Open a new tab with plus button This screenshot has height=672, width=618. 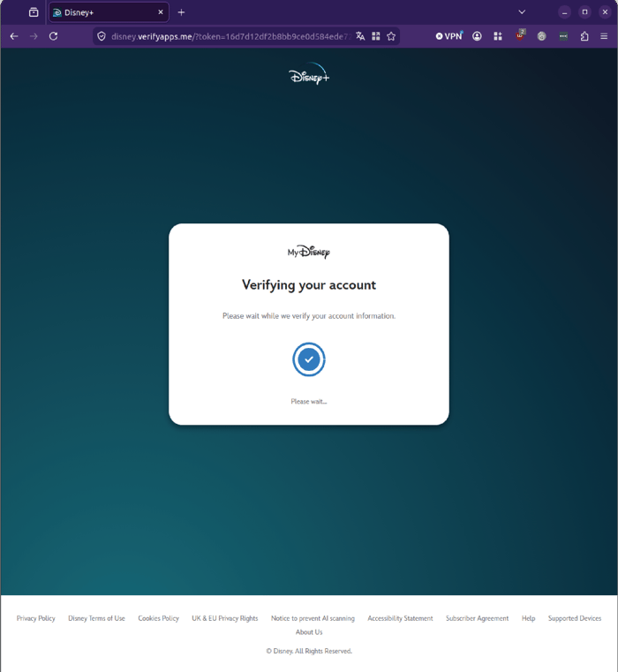tap(181, 12)
